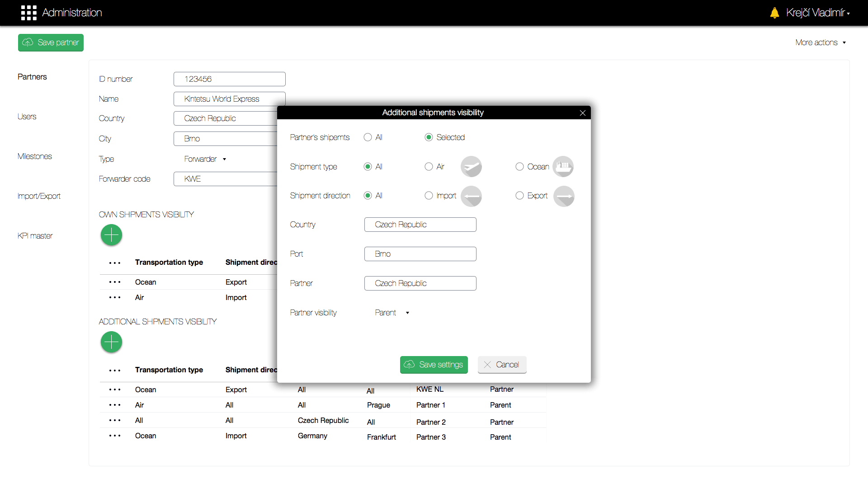Click the yellow notification bell icon
Image resolution: width=868 pixels, height=488 pixels.
774,13
